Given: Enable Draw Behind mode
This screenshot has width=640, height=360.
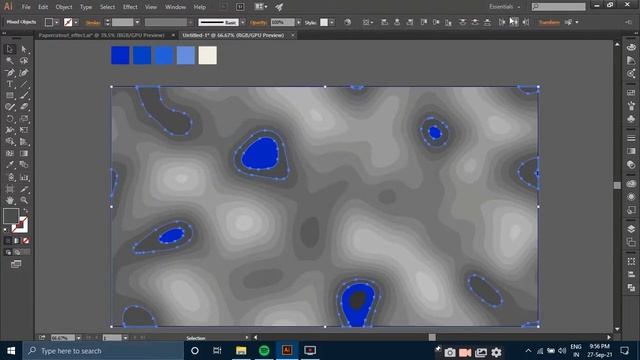Looking at the screenshot, I should pyautogui.click(x=17, y=253).
